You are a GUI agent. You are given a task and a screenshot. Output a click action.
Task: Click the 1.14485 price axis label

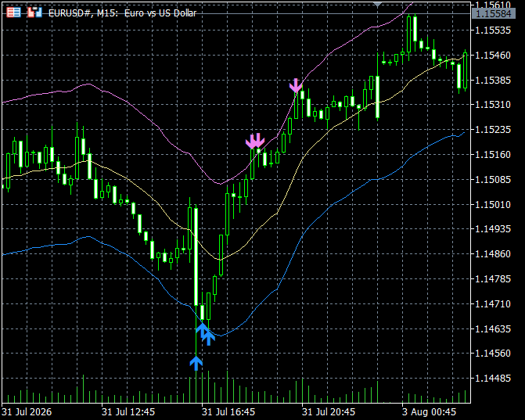click(493, 379)
